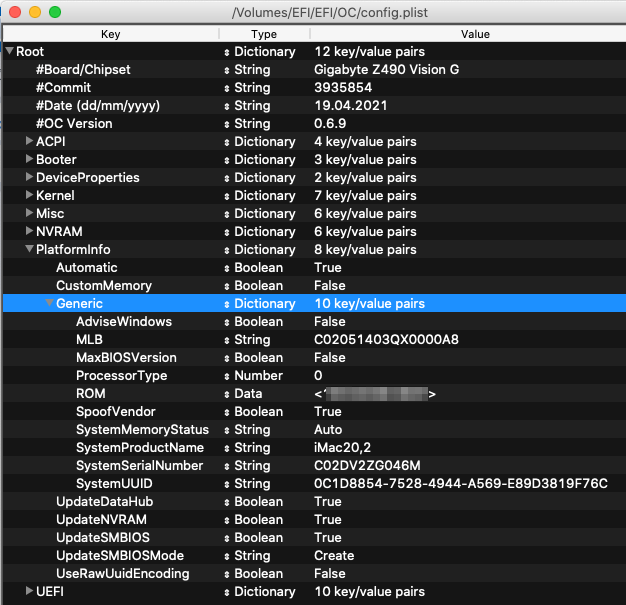Select the OC Version value 0.6.9

(330, 123)
